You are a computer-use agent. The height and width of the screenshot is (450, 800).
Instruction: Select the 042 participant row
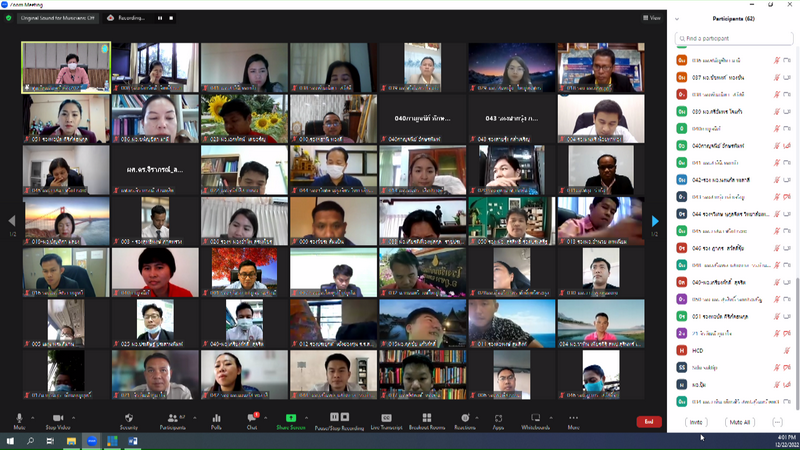[734, 180]
